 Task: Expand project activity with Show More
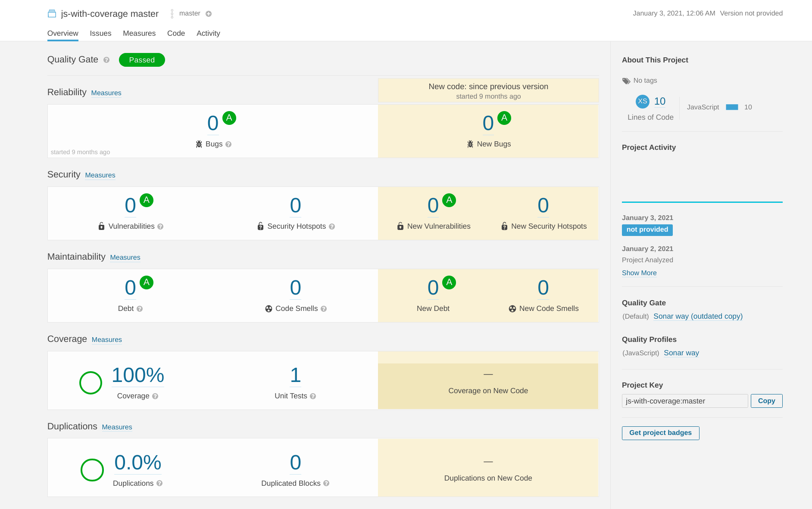click(639, 273)
